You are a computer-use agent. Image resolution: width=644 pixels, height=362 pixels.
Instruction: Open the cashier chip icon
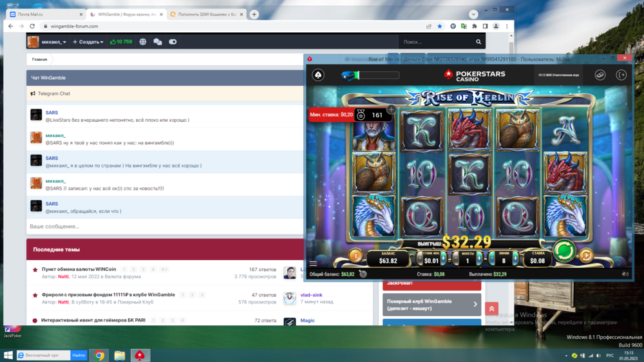coord(600,75)
